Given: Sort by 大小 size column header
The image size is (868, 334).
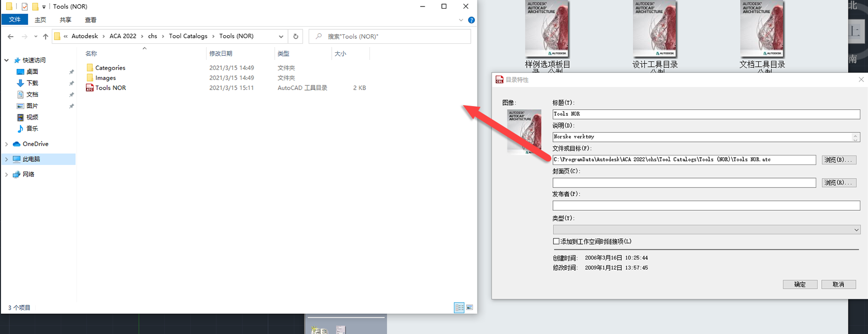Looking at the screenshot, I should point(340,53).
